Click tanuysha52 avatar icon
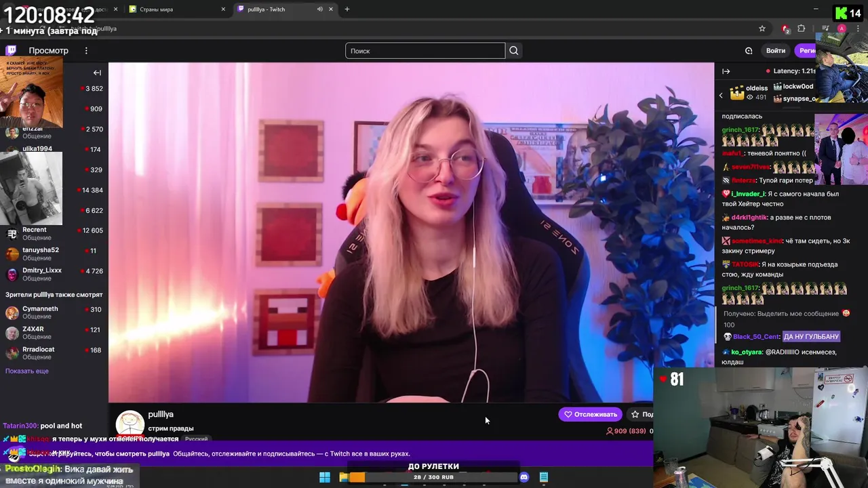 [x=12, y=254]
